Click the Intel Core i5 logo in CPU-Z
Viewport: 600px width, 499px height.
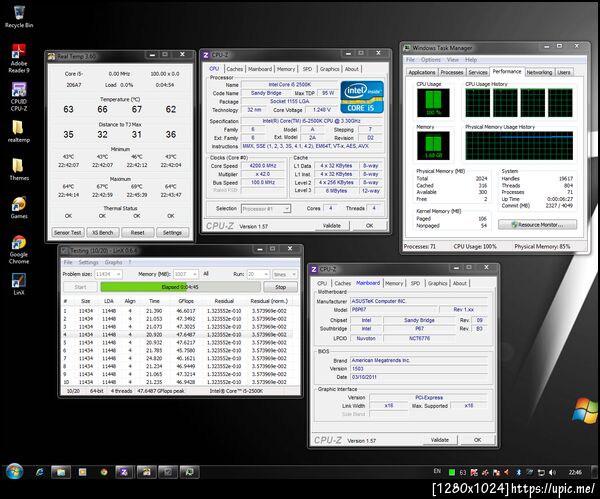tap(362, 97)
